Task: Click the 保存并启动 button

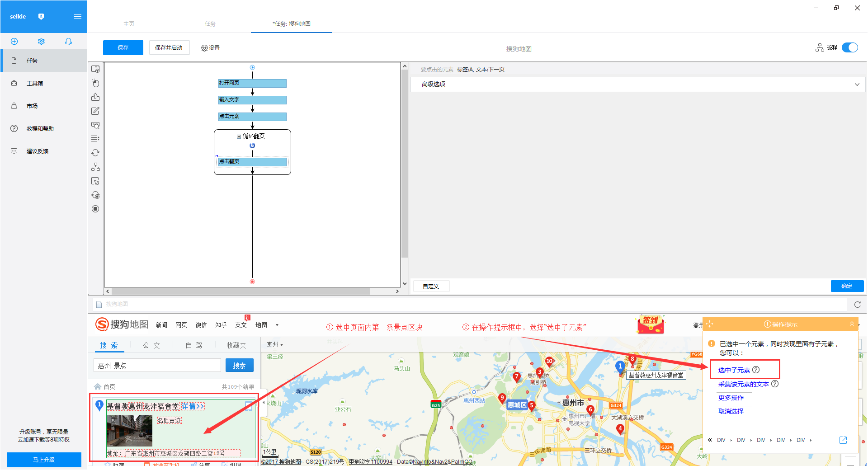Action: (169, 47)
